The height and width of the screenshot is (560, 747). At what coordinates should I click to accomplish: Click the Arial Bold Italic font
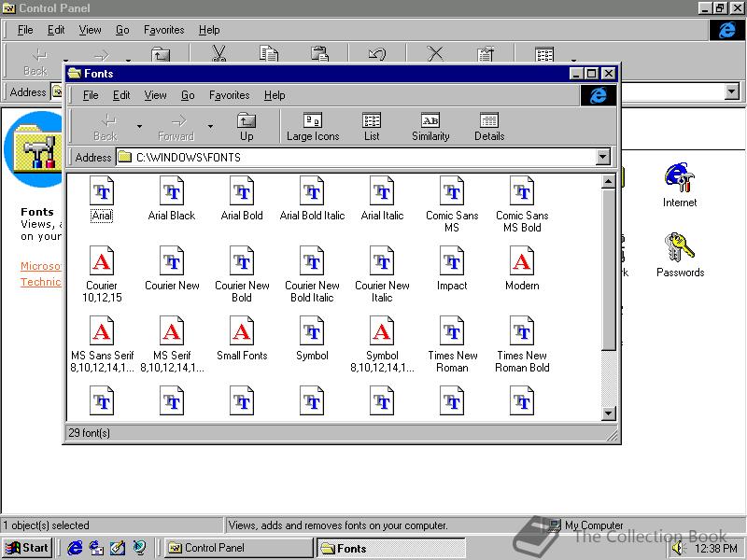coord(312,199)
